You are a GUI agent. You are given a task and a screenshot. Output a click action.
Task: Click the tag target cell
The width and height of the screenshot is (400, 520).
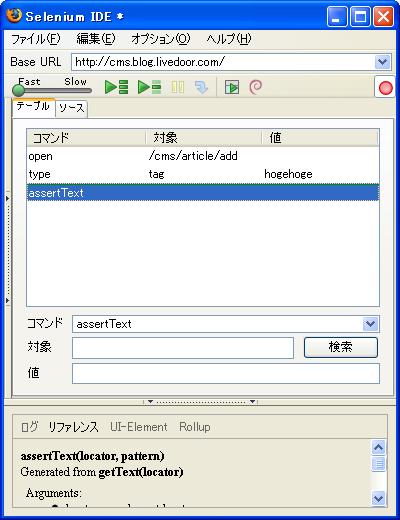click(156, 174)
